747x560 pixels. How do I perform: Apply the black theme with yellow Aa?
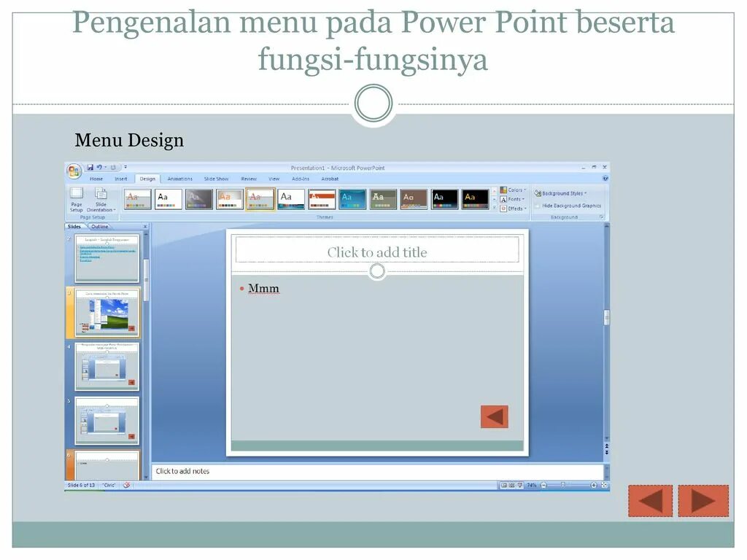[476, 199]
